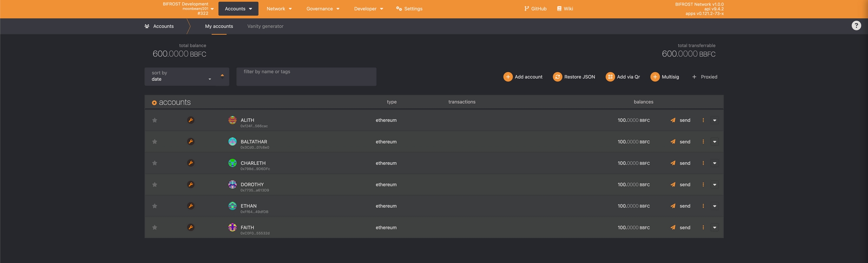Open the Governance menu
The width and height of the screenshot is (868, 263).
pyautogui.click(x=323, y=9)
